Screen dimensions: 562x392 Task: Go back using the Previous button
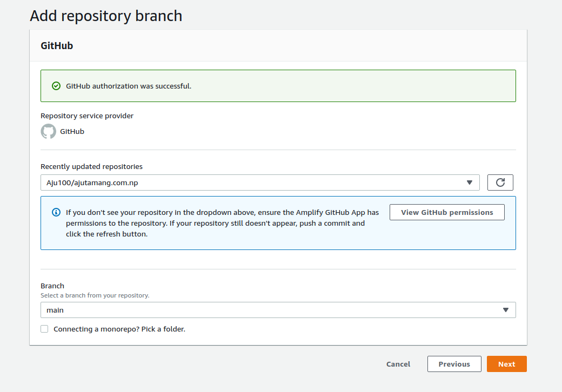[x=454, y=364]
